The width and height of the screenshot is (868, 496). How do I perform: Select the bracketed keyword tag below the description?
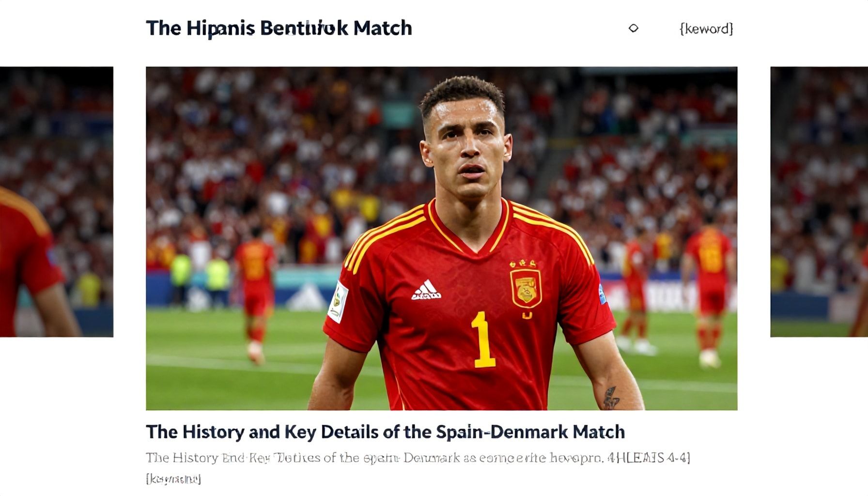pyautogui.click(x=173, y=479)
